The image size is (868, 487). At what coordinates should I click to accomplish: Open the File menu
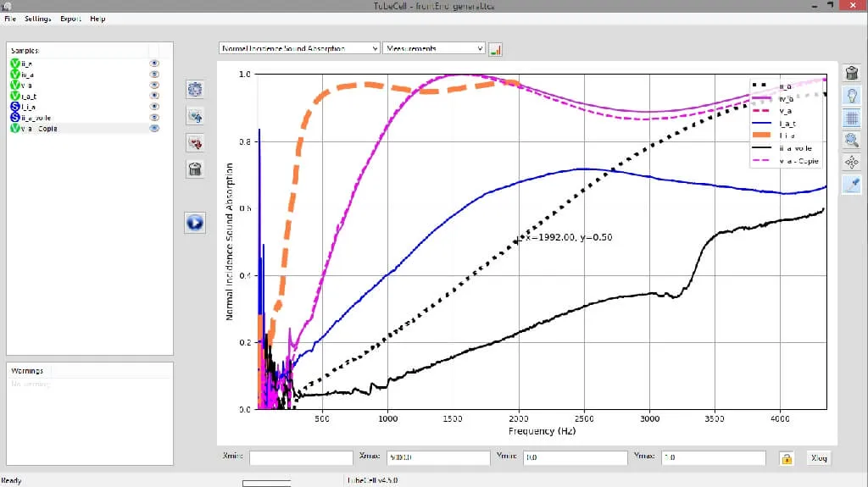pyautogui.click(x=10, y=19)
